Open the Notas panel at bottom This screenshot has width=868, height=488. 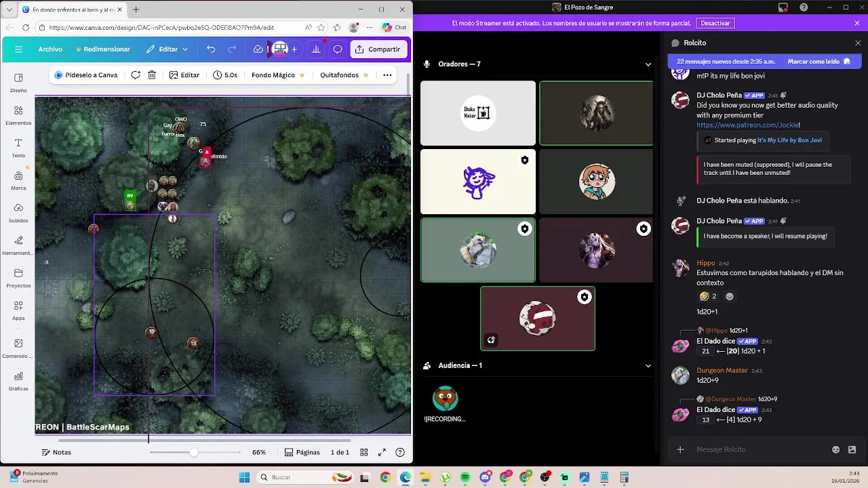click(56, 452)
